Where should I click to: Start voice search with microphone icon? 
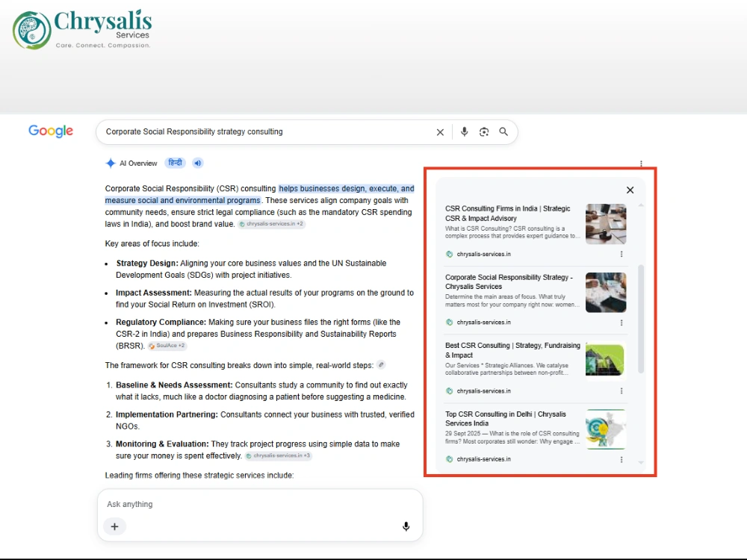[464, 132]
